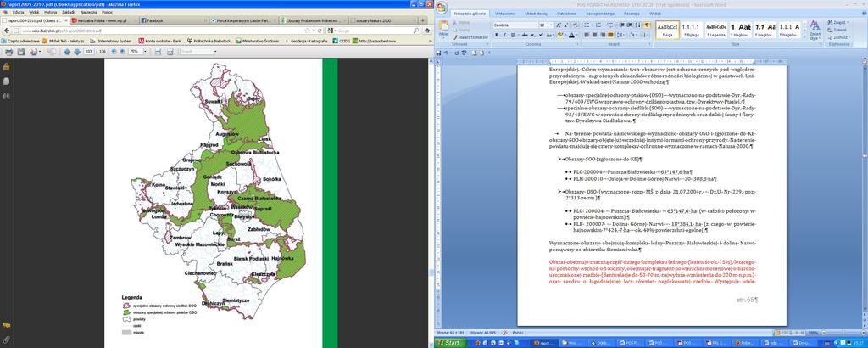Apply font color in Word
The height and width of the screenshot is (348, 868).
(x=572, y=35)
